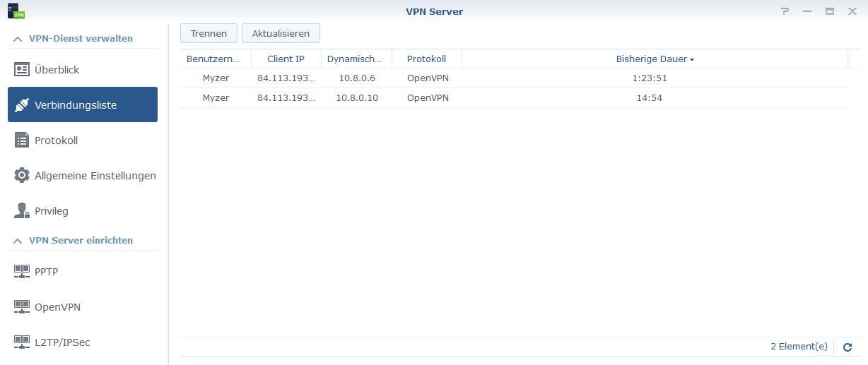Viewport: 868px width, 365px height.
Task: Click Client IP cell in the 1:23:51 row
Action: click(286, 78)
